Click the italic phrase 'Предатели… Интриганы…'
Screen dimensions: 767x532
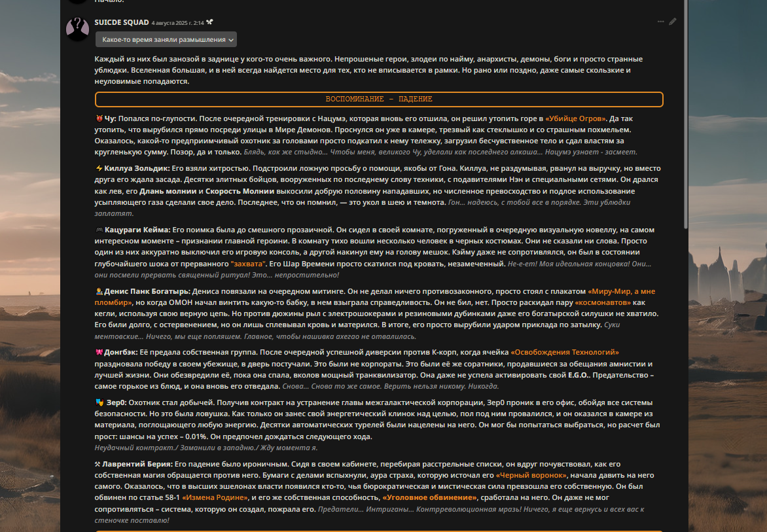click(365, 509)
